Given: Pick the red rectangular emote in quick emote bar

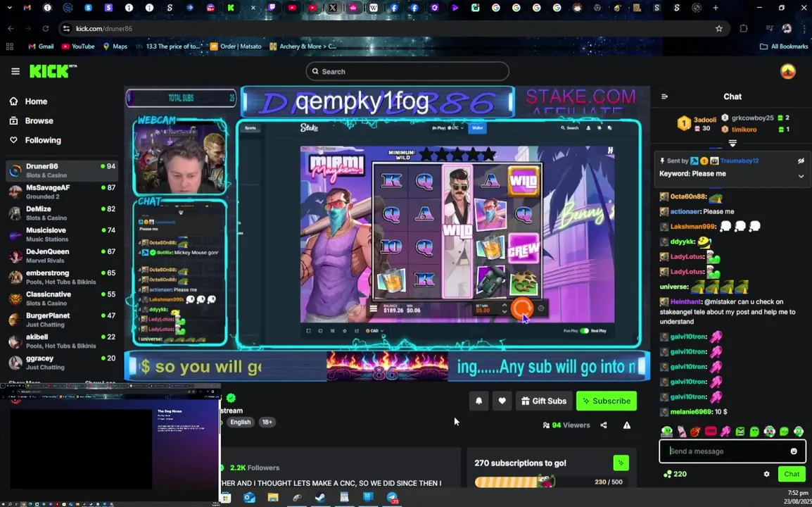Looking at the screenshot, I should click(x=711, y=432).
